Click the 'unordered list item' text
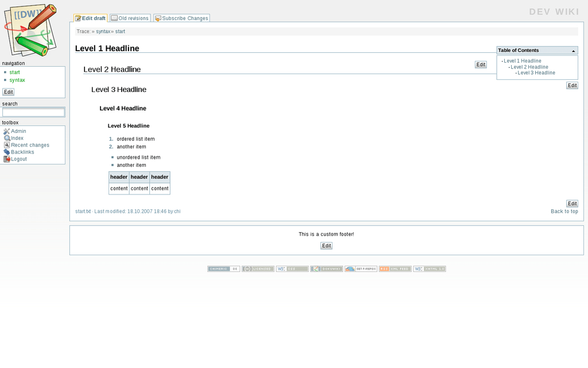The width and height of the screenshot is (588, 368). point(138,158)
